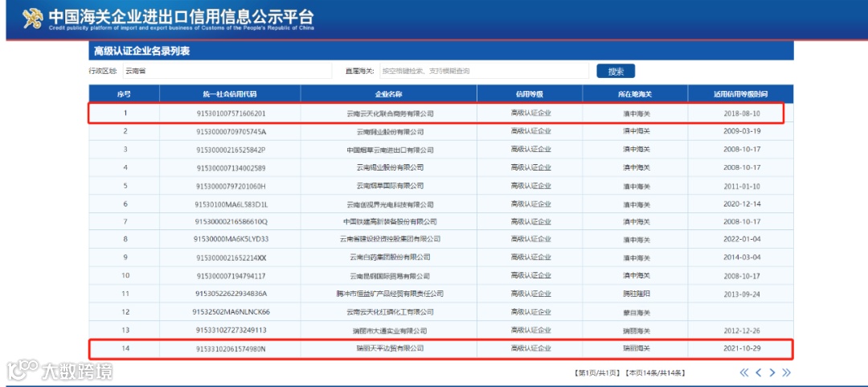Screen dimensions: 868x387
Task: Click 瑞丽海关 cell in row 13
Action: point(636,331)
